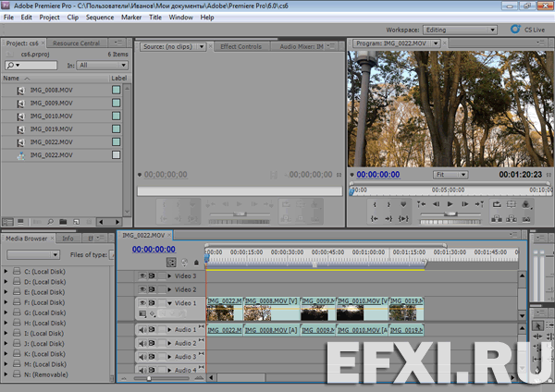Toggle sync lock on Audio 1
The width and height of the screenshot is (555, 392).
pyautogui.click(x=152, y=330)
